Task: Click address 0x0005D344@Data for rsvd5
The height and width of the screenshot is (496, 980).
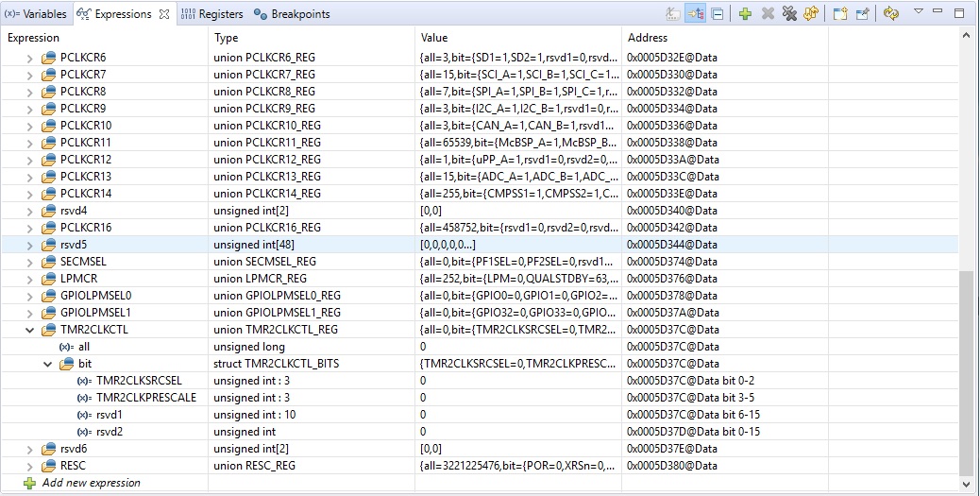Action: [672, 246]
